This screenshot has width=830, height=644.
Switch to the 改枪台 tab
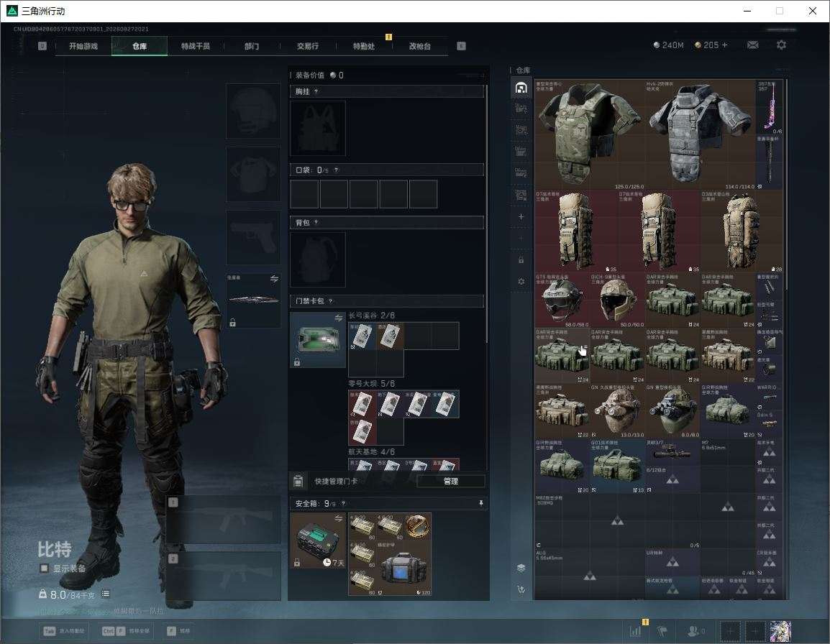click(420, 46)
